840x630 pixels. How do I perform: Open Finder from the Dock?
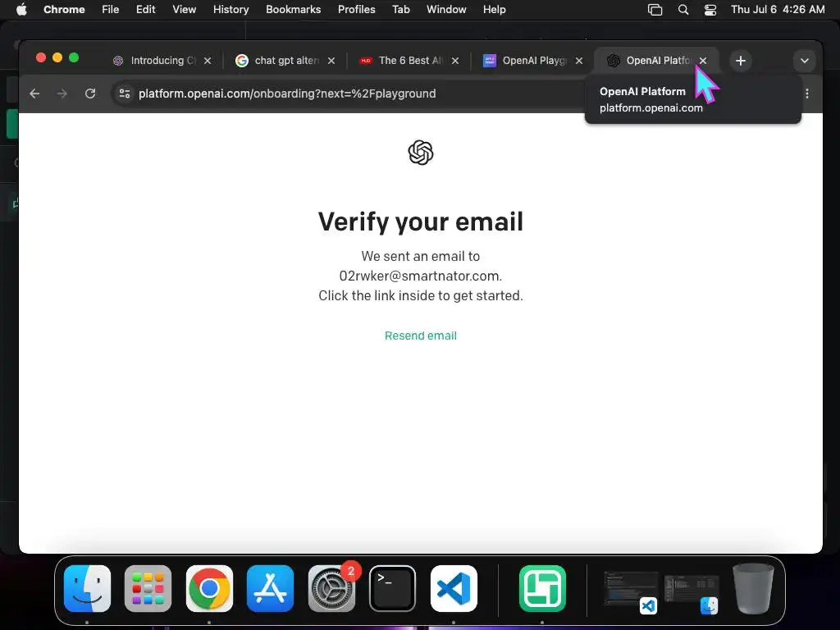[87, 588]
